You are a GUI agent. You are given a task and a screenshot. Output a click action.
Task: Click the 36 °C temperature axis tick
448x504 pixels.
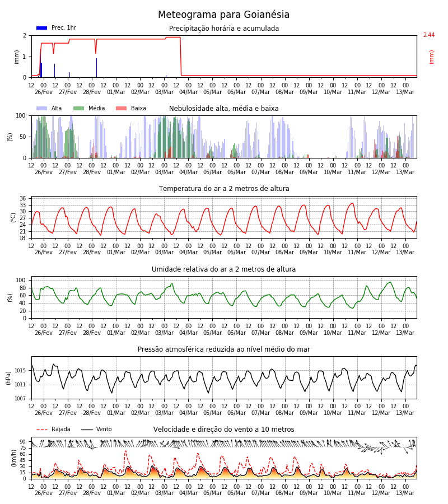tap(22, 198)
